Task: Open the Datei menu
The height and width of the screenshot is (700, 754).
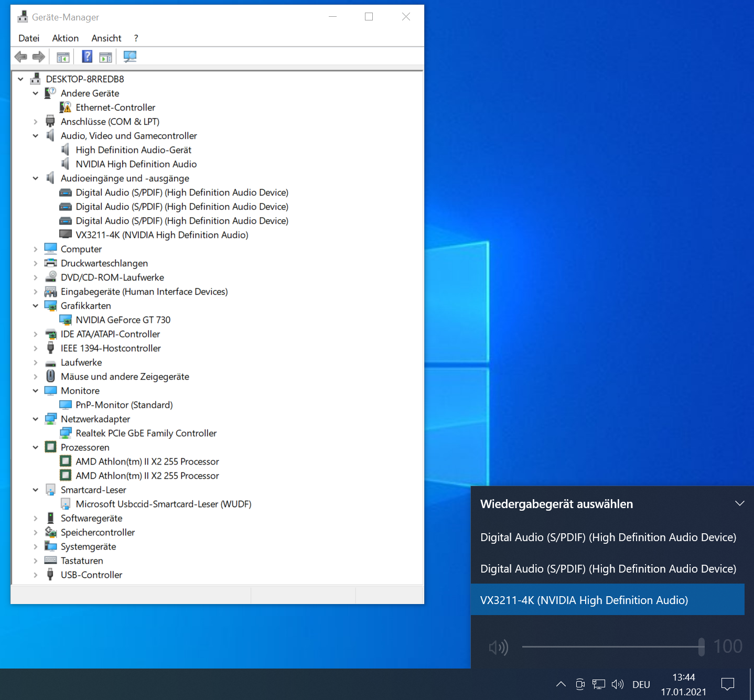Action: point(29,38)
